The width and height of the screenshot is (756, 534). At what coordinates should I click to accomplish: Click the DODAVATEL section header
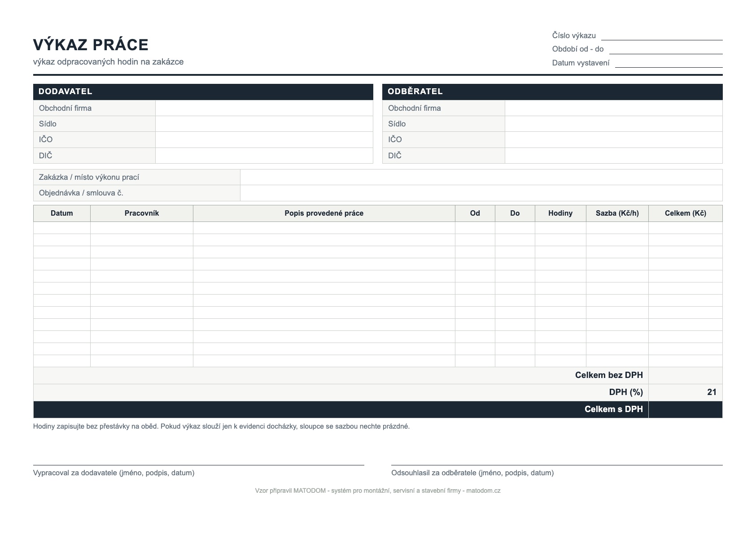point(203,91)
